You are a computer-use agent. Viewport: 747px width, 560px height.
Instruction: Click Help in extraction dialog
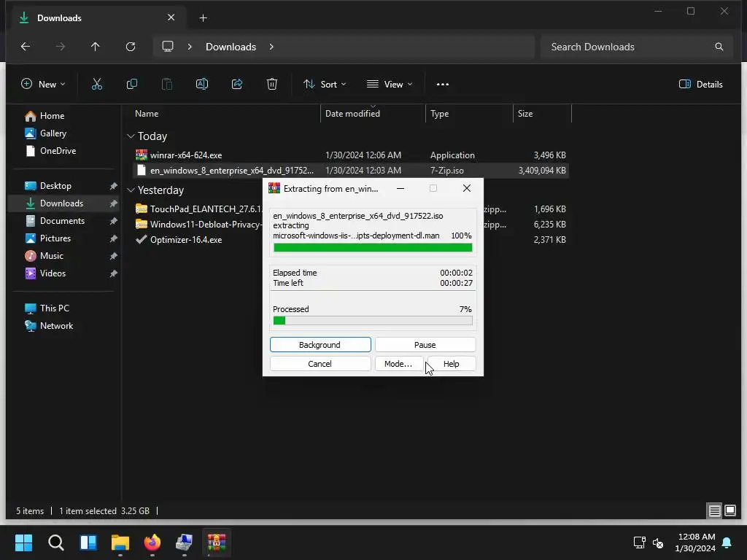(x=452, y=364)
